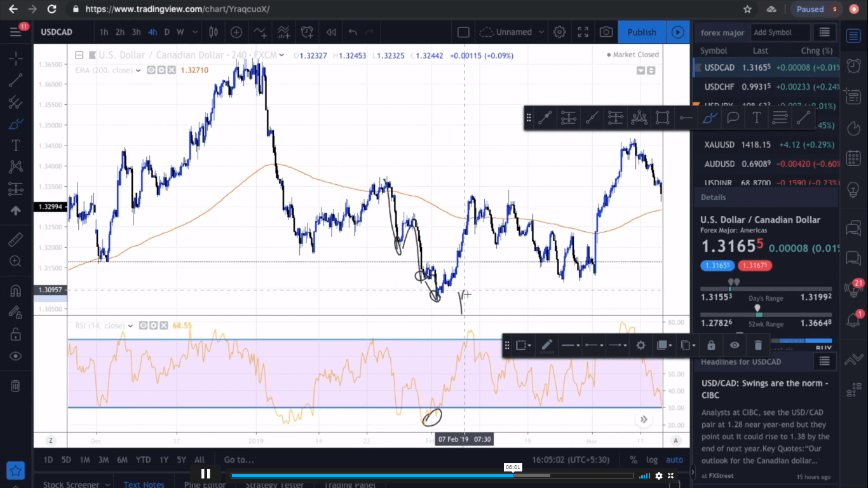This screenshot has height=488, width=868.
Task: Open the candles chart style selector
Action: (213, 32)
